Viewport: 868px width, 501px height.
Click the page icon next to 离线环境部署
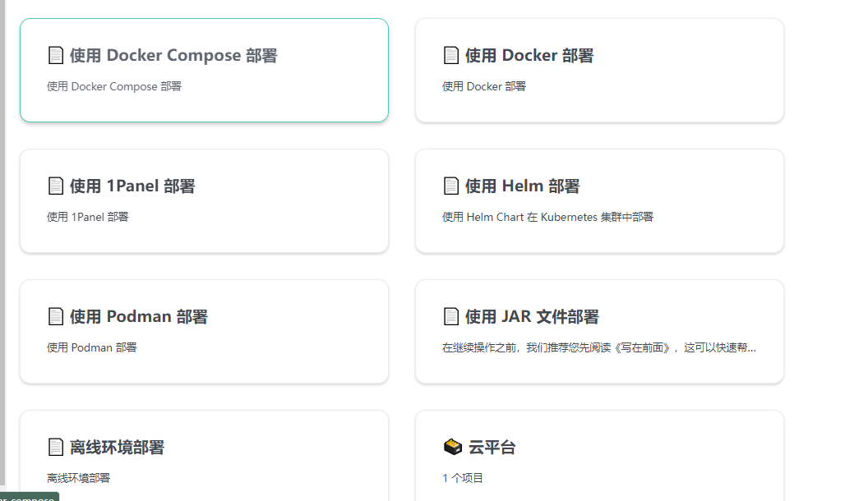coord(56,447)
